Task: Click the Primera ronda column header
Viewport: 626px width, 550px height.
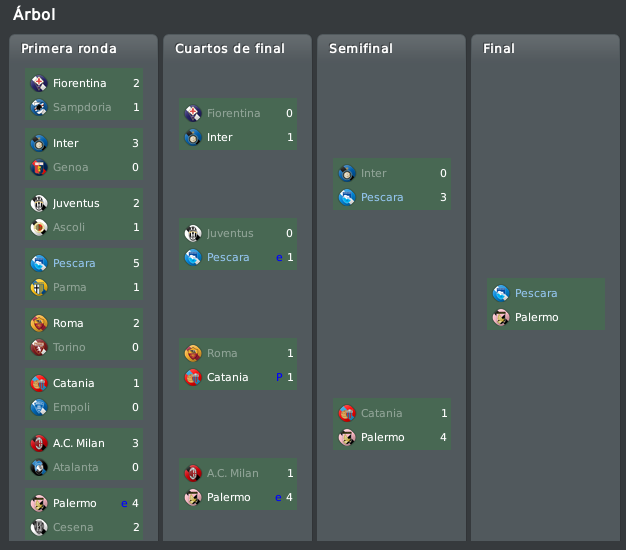Action: pyautogui.click(x=69, y=49)
